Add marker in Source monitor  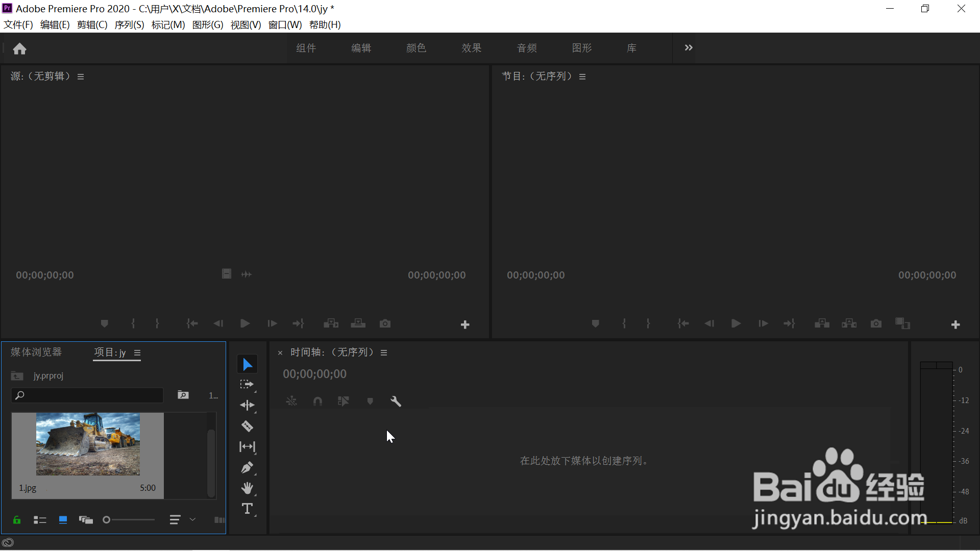coord(105,323)
